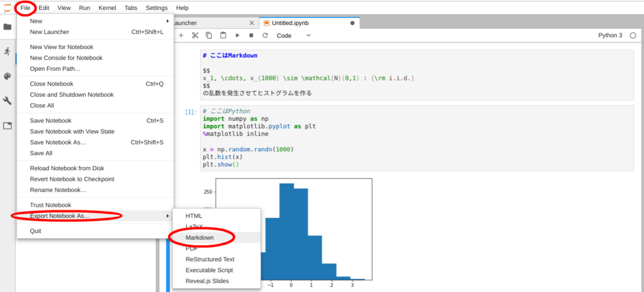The height and width of the screenshot is (292, 644).
Task: Export notebook as HTML
Action: 216,216
